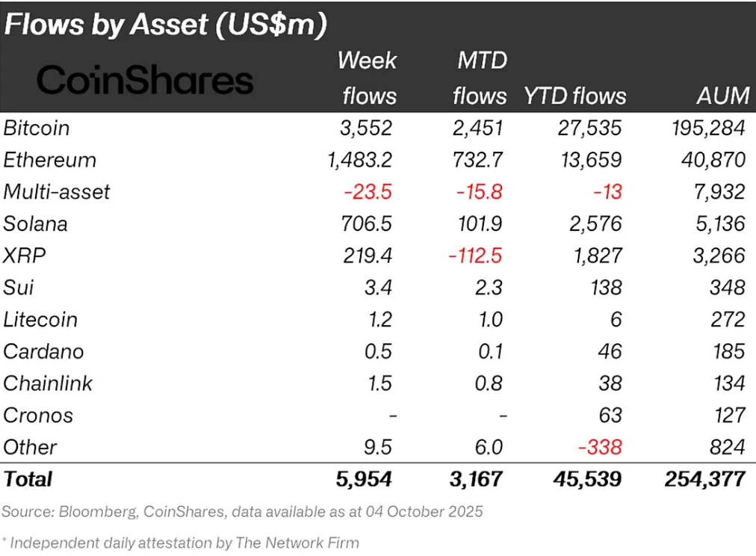Select the Bitcoin row label
Image resolution: width=756 pixels, height=556 pixels.
tap(37, 128)
